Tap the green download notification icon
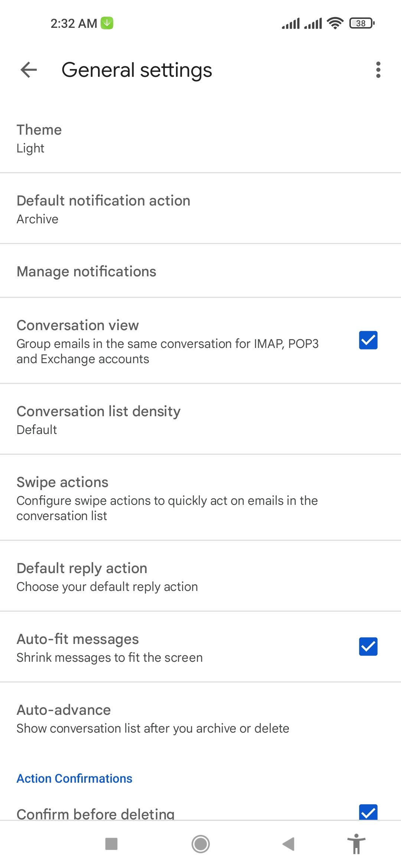Screen dimensions: 401x868 click(107, 23)
